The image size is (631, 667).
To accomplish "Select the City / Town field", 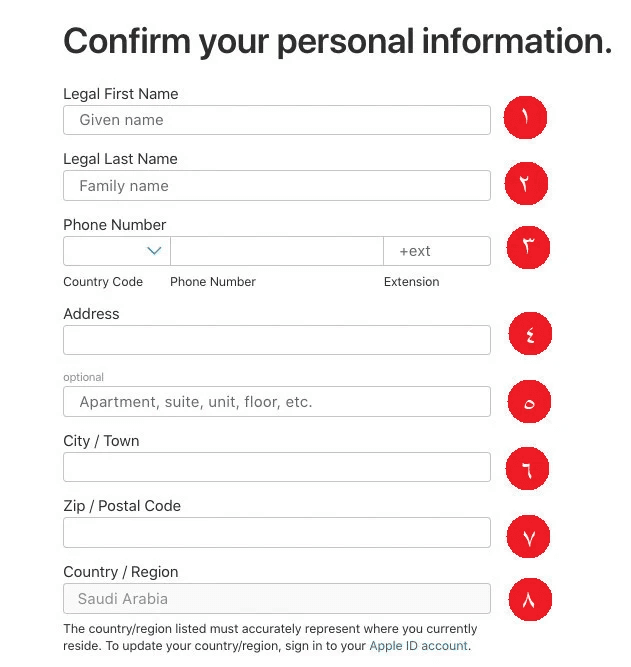I will click(x=276, y=467).
